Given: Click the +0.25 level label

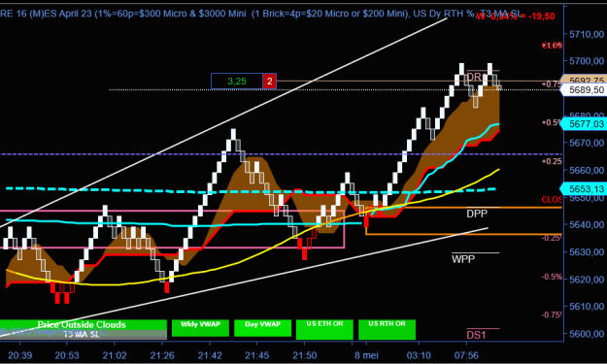Looking at the screenshot, I should tap(552, 161).
